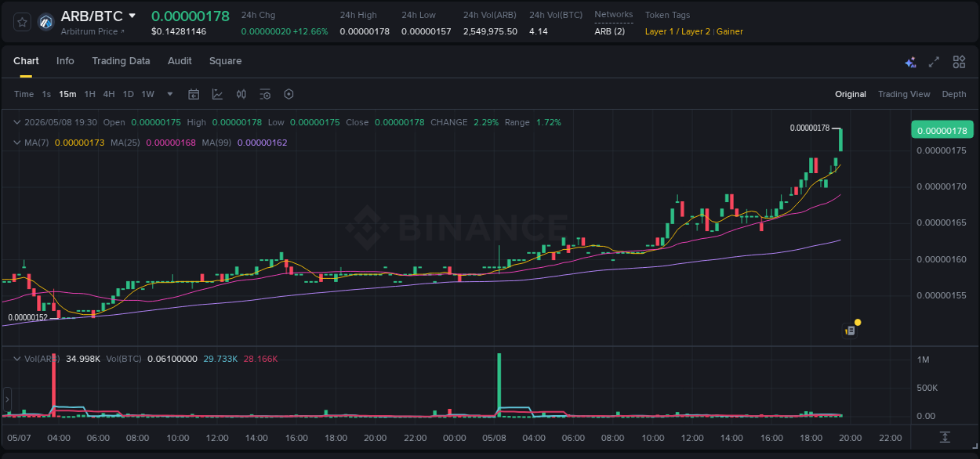Open the Chart tab
The image size is (980, 459).
(26, 61)
